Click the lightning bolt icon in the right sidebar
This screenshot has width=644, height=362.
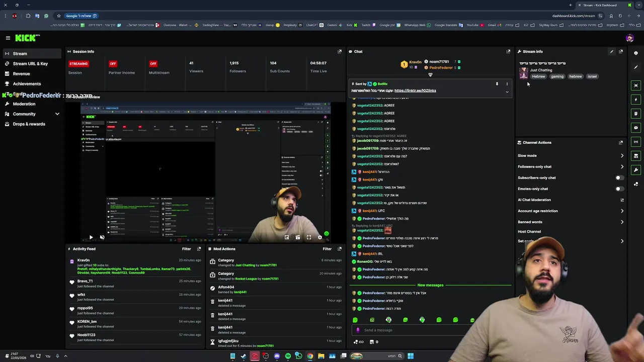(636, 100)
